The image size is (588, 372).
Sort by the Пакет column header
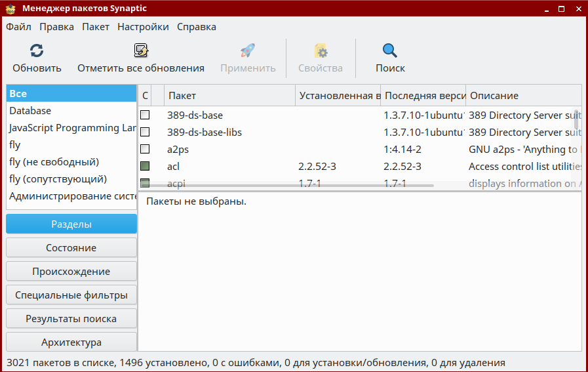229,96
